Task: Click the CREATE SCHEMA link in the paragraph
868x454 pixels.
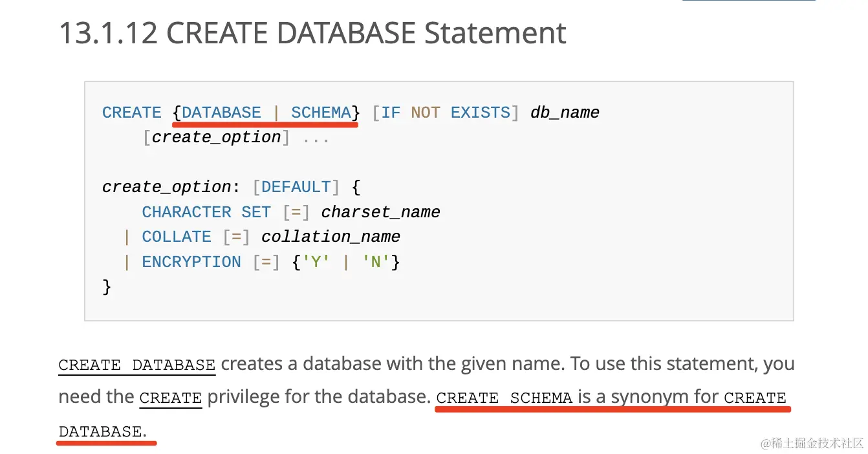Action: coord(505,398)
